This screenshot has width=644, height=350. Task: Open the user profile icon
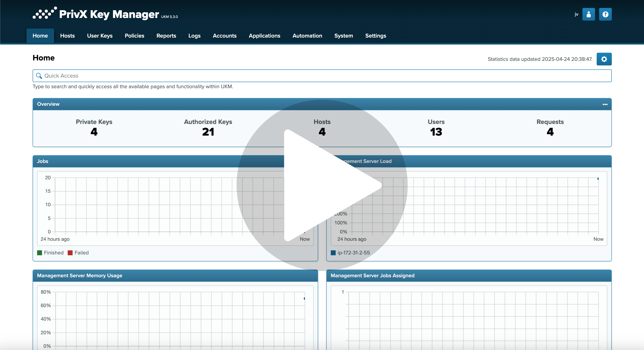click(x=589, y=14)
